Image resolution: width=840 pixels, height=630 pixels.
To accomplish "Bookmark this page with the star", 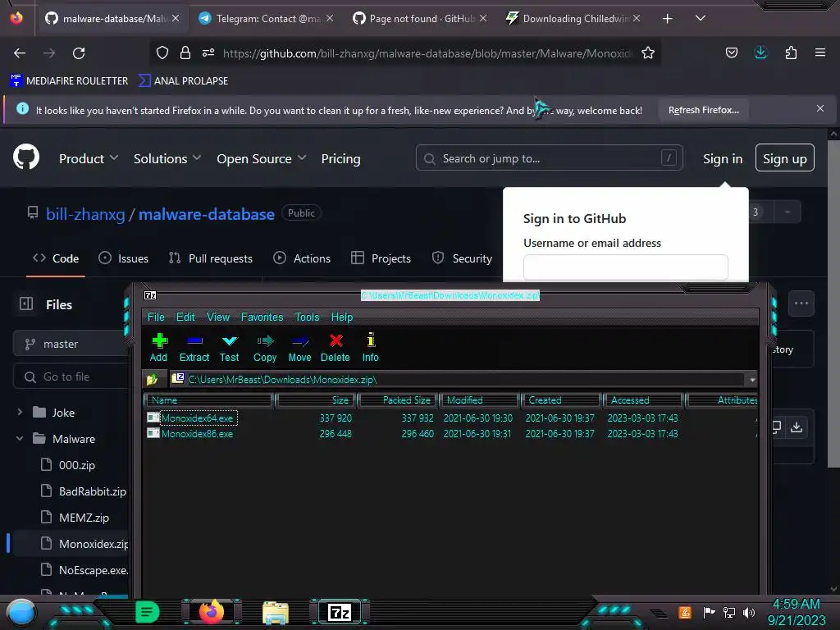I will [x=648, y=53].
